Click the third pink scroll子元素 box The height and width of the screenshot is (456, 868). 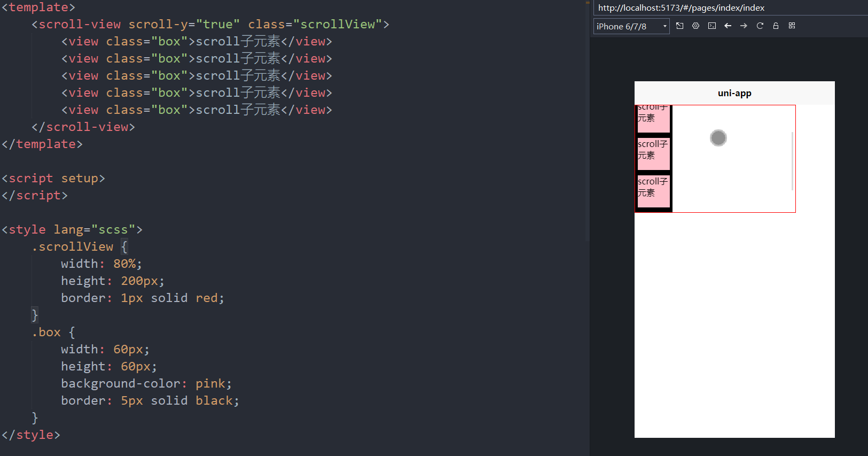(654, 191)
